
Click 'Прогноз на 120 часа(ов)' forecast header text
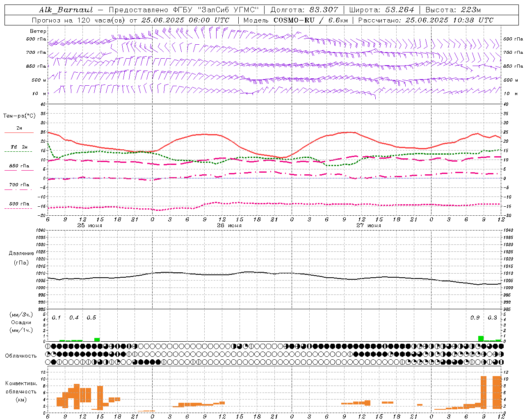[x=79, y=20]
